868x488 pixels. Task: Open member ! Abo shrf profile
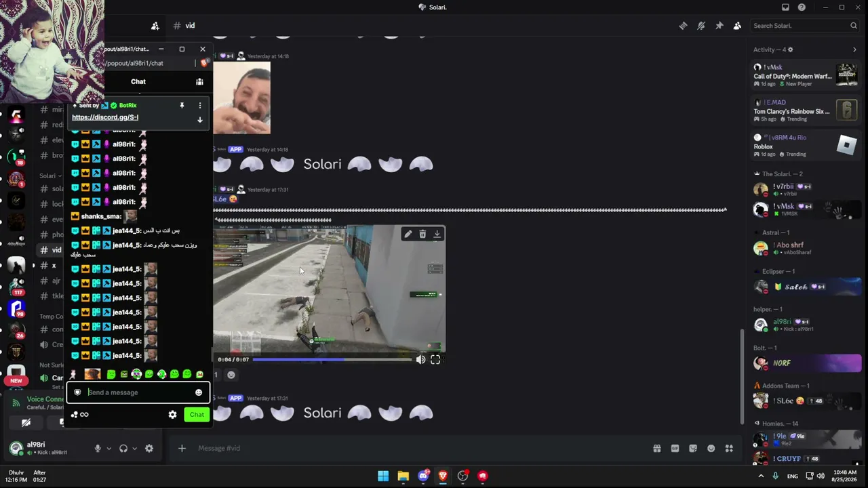[x=806, y=248]
